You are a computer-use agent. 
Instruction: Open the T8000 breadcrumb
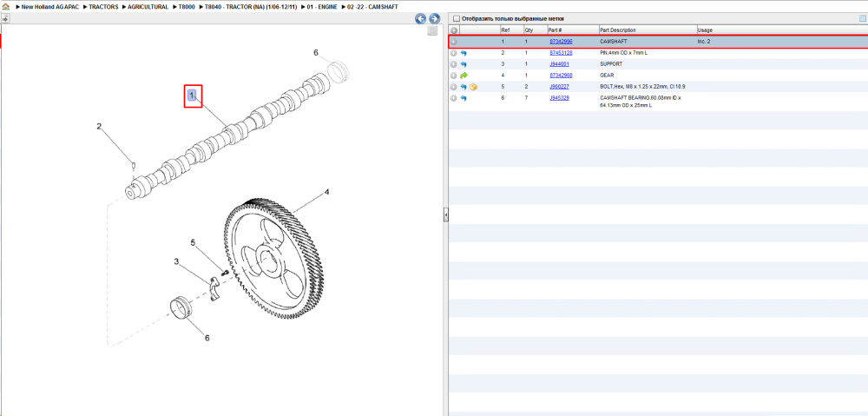coord(187,7)
